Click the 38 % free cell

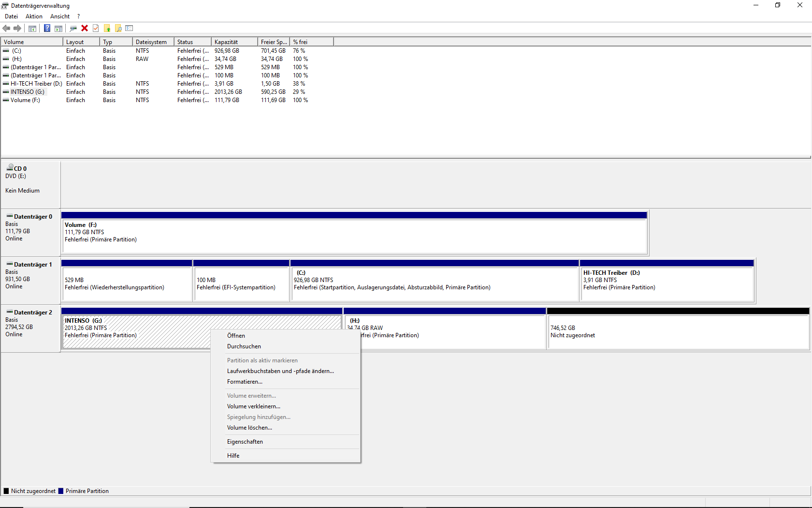299,84
